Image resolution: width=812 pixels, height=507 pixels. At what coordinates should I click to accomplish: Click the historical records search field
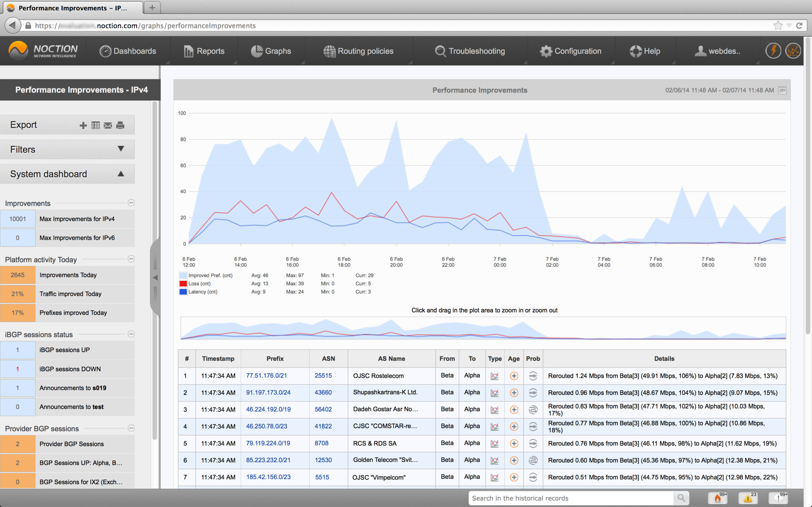(x=570, y=498)
